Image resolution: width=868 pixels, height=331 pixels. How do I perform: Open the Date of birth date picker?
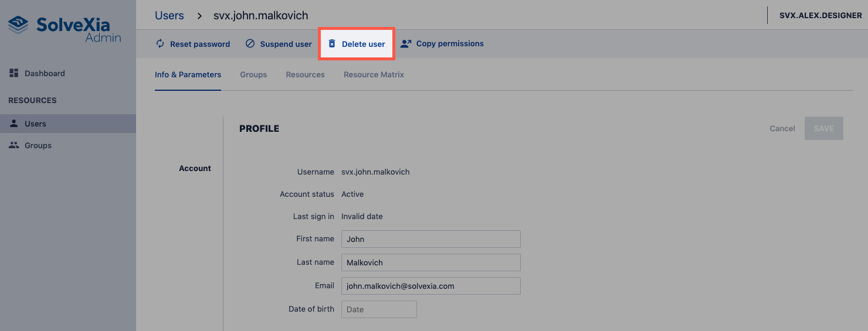point(379,309)
